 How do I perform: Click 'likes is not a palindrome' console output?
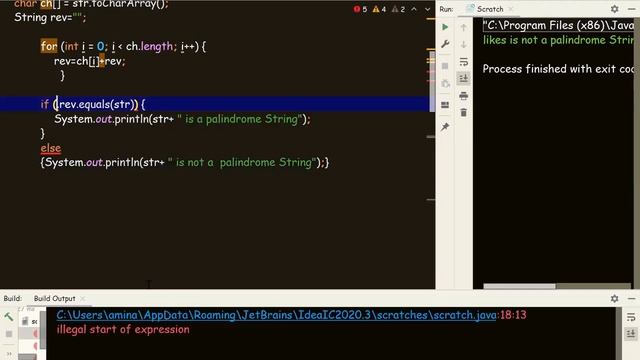558,40
